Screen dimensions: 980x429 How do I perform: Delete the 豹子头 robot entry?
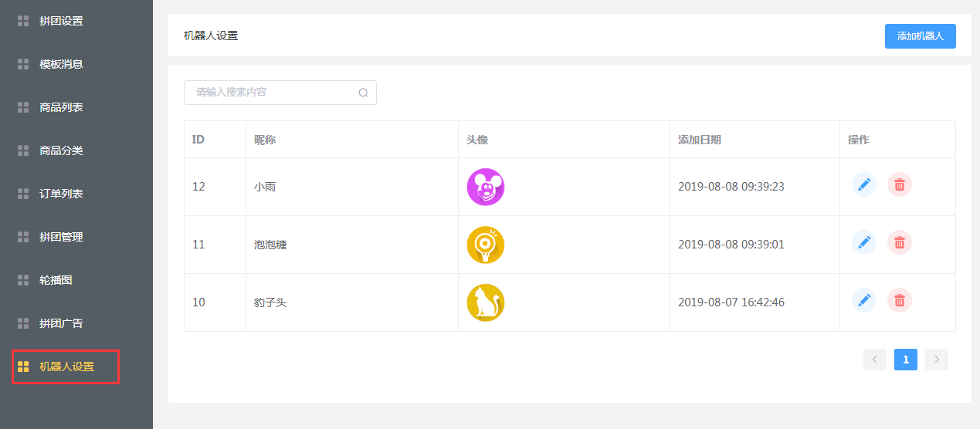[x=900, y=300]
